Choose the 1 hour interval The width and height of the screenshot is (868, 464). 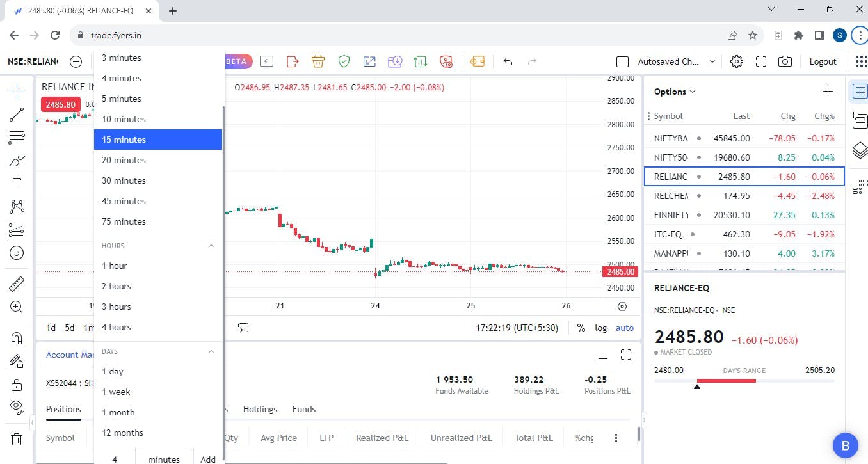(158, 266)
